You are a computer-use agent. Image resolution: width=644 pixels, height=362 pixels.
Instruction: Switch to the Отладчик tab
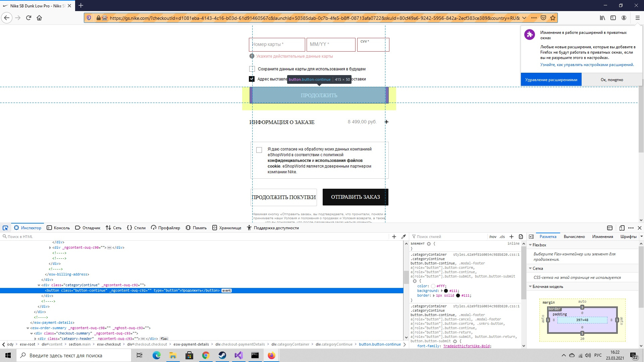pyautogui.click(x=88, y=228)
